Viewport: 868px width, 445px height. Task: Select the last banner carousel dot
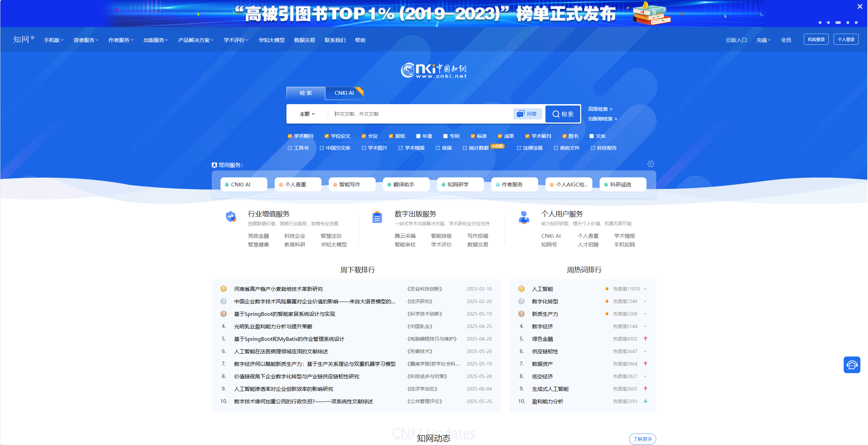click(x=856, y=23)
